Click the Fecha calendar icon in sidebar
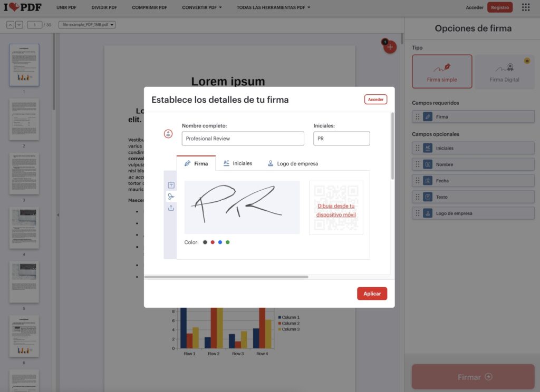The width and height of the screenshot is (540, 392). point(427,181)
